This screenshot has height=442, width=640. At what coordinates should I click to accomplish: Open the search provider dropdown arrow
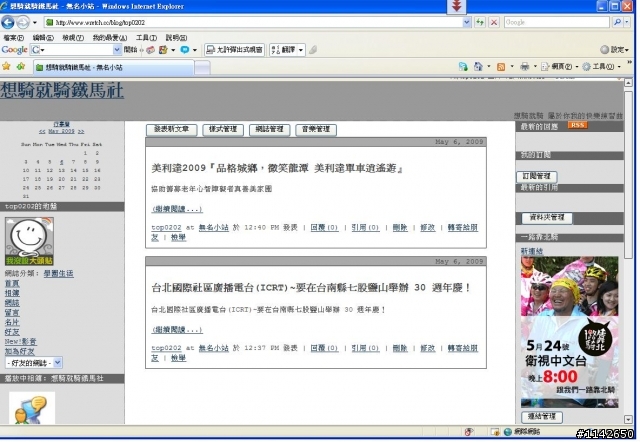point(627,22)
